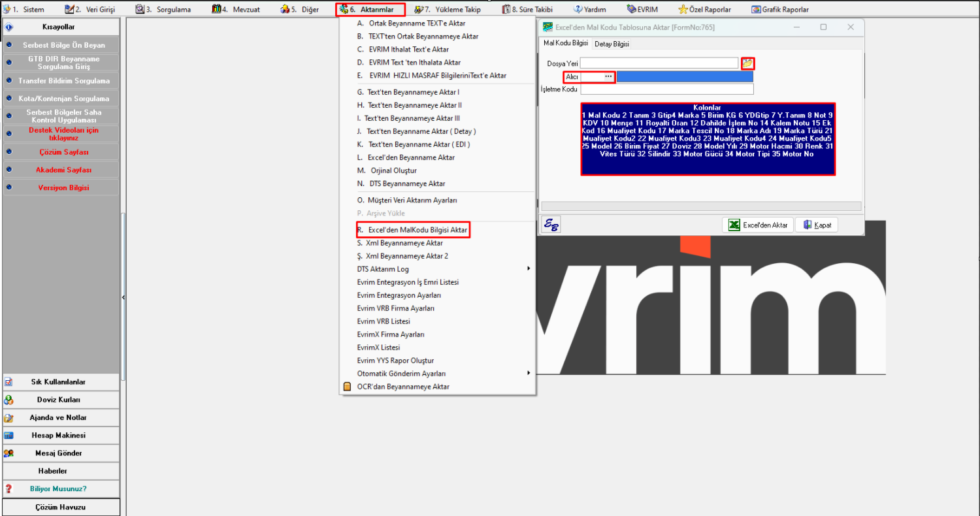This screenshot has width=980, height=516.
Task: Open the Döviz Kurları panel
Action: click(x=61, y=400)
